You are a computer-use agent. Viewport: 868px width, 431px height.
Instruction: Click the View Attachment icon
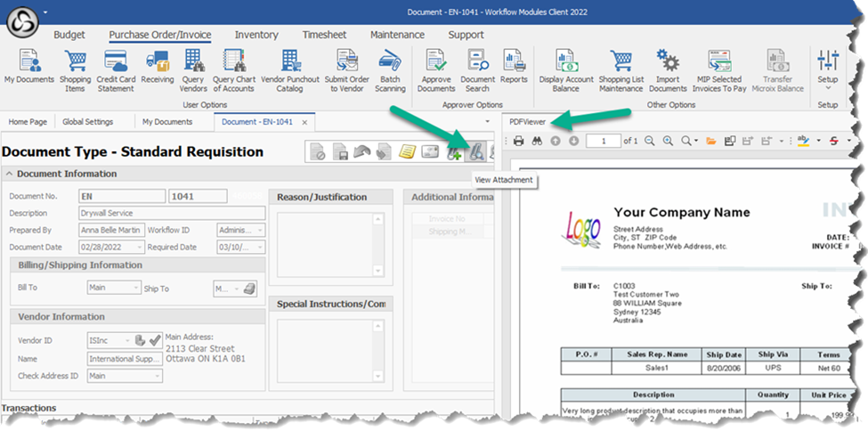point(476,153)
